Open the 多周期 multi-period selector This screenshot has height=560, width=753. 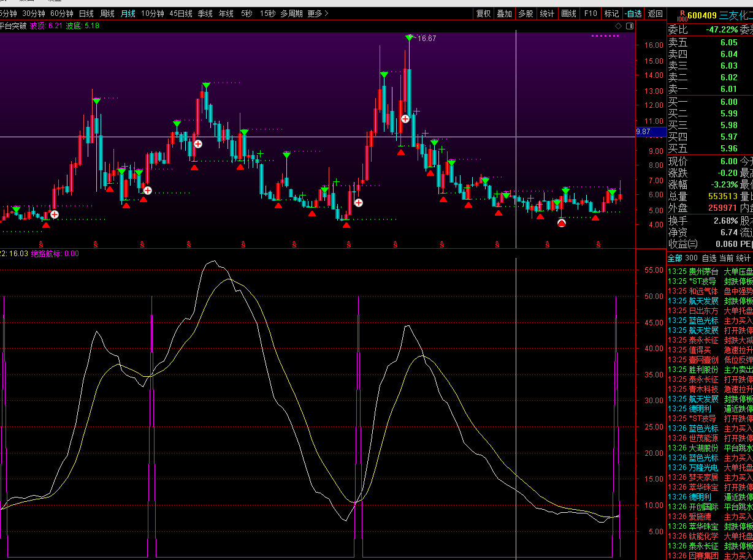pos(291,13)
